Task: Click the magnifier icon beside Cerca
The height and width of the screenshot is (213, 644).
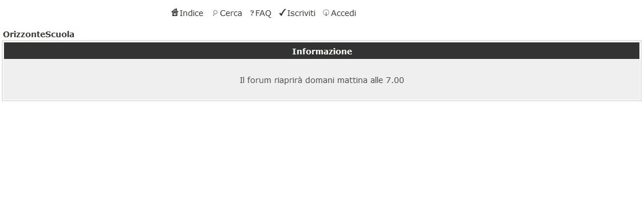Action: [215, 13]
